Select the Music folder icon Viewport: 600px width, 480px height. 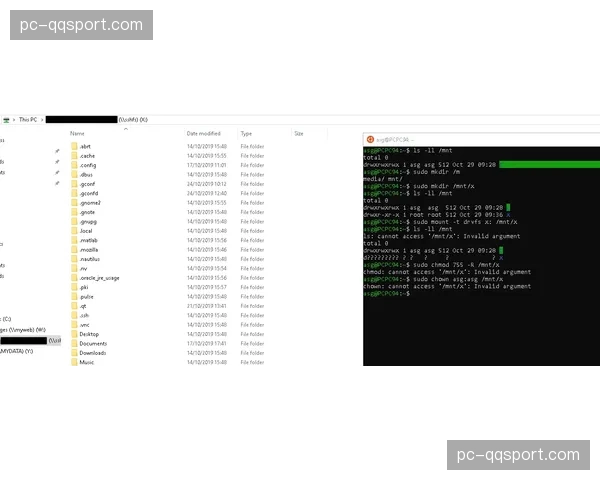74,362
